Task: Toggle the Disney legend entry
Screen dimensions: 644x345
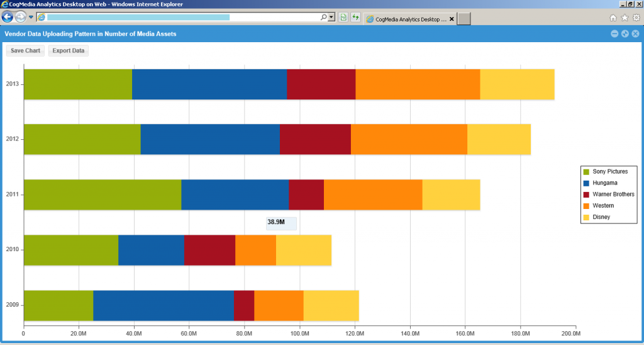Action: [x=601, y=217]
